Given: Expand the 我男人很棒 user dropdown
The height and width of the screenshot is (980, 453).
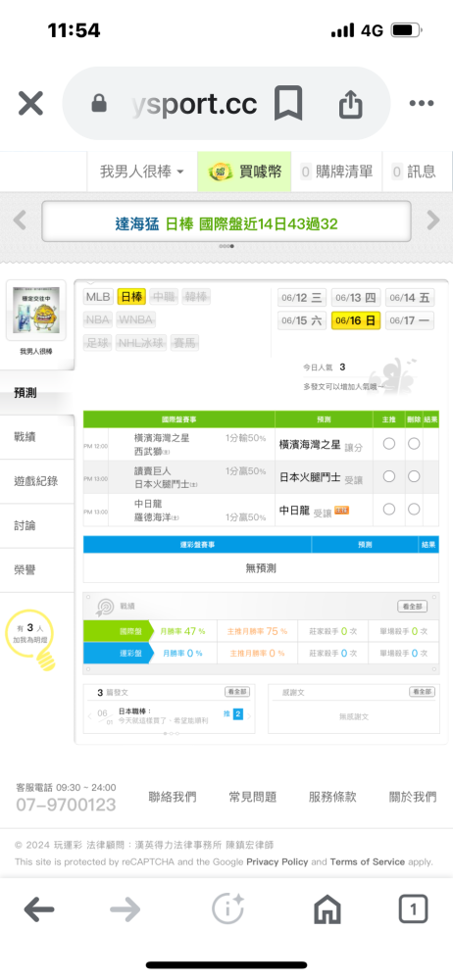Looking at the screenshot, I should pyautogui.click(x=142, y=171).
